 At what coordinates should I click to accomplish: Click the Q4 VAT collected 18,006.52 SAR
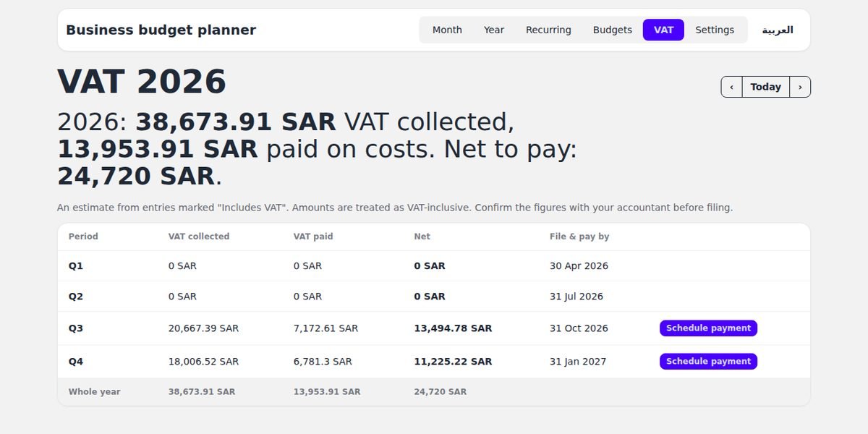coord(203,362)
